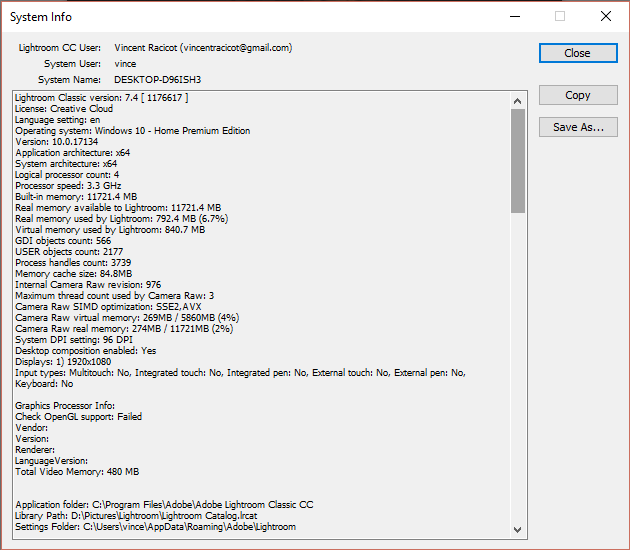The image size is (630, 550).
Task: Click the System Info window title
Action: [x=41, y=17]
